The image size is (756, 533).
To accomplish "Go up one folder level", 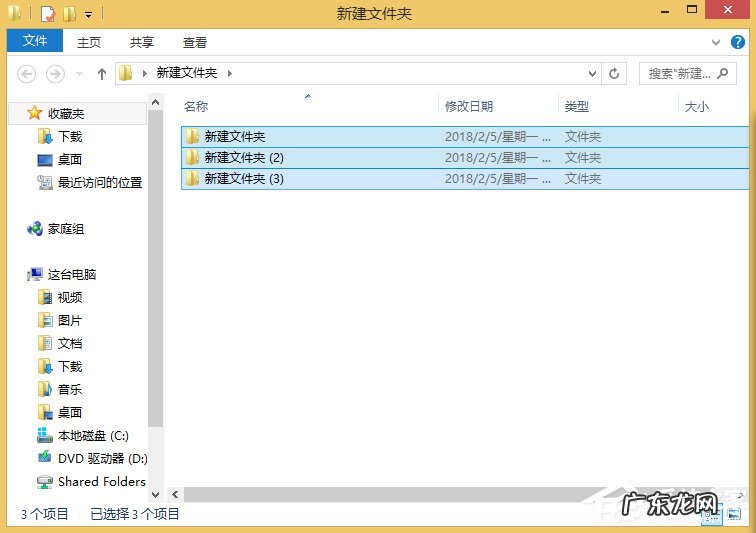I will point(102,74).
